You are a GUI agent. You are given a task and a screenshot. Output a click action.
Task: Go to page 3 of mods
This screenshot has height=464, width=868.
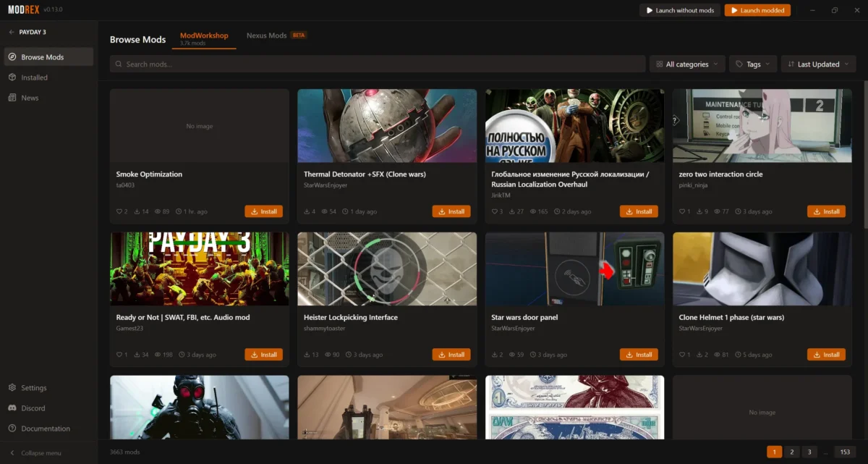coord(810,452)
